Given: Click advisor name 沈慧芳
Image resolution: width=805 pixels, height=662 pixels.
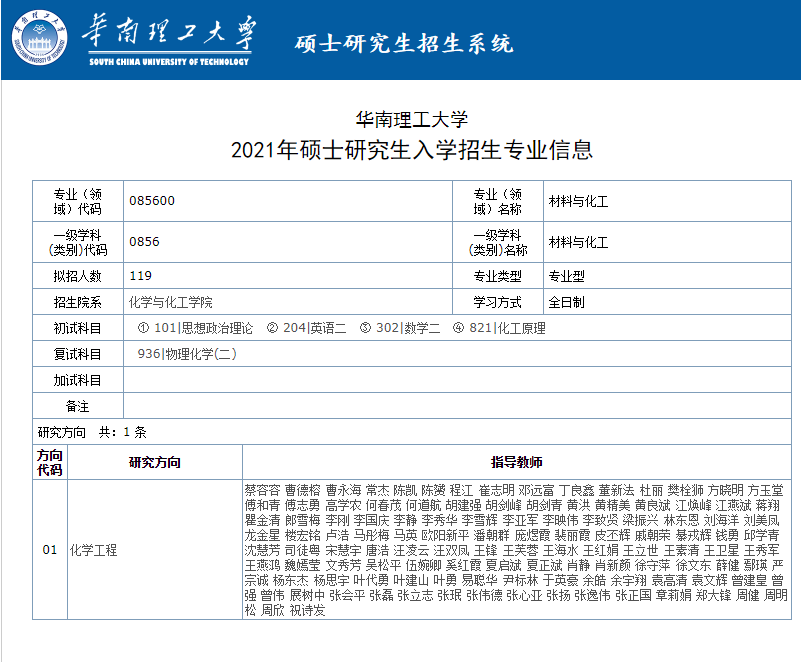Looking at the screenshot, I should (x=262, y=551).
